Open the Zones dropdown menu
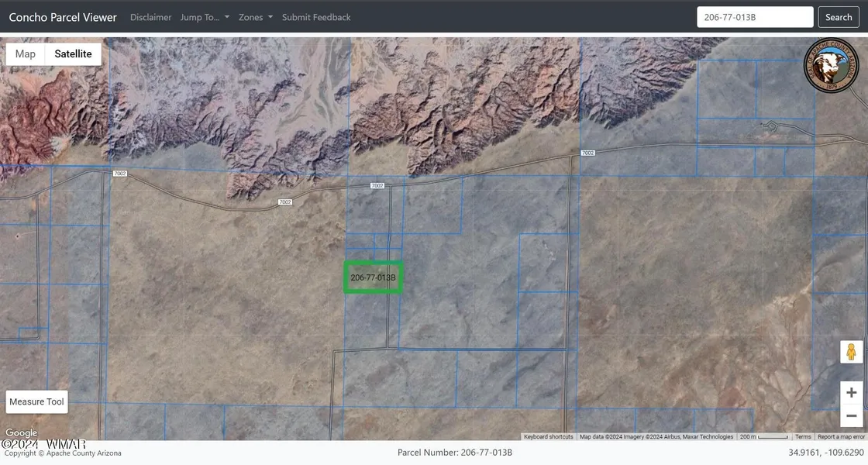868x465 pixels. point(255,17)
